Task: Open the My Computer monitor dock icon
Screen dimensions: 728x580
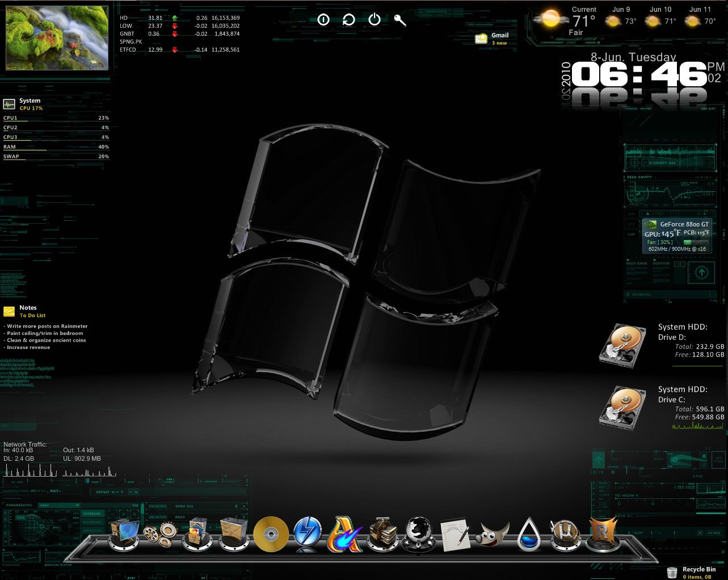Action: [x=124, y=533]
